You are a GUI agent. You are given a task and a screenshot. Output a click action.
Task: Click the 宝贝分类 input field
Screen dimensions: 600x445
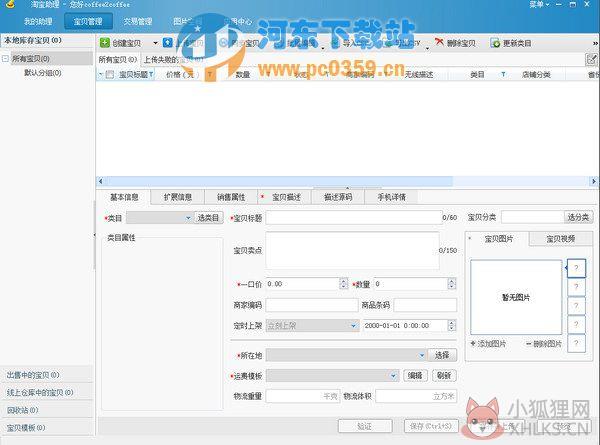pyautogui.click(x=532, y=217)
